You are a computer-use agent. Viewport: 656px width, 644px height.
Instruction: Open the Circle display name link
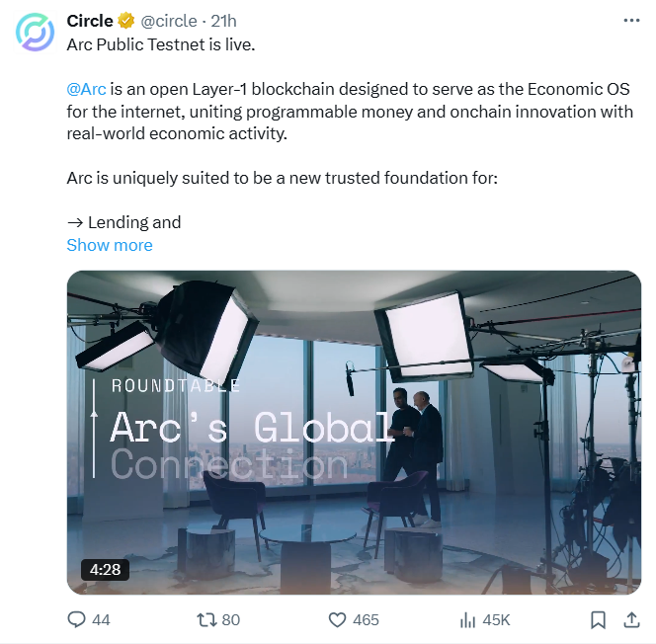coord(90,21)
